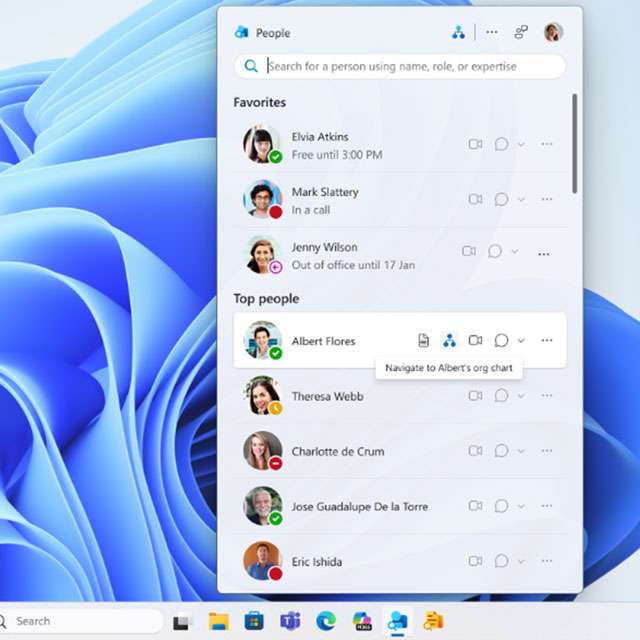Expand chat options chevron for Albert Flores
This screenshot has height=640, width=640.
coord(521,341)
